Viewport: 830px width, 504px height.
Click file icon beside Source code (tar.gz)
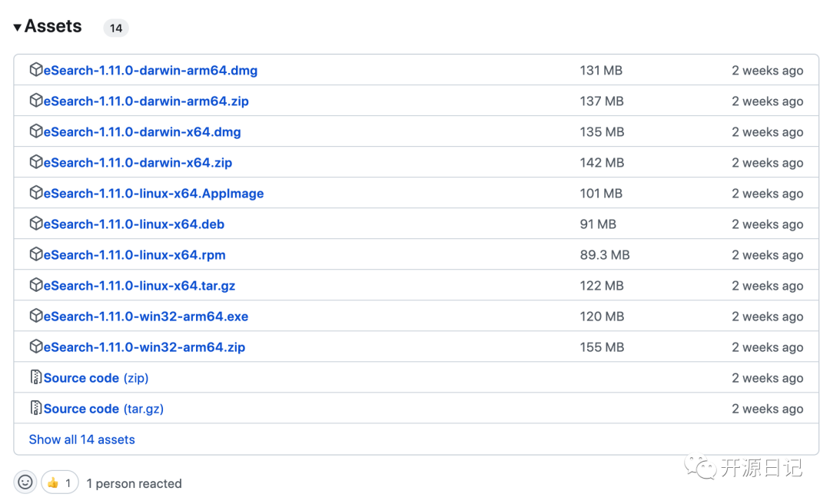(35, 408)
